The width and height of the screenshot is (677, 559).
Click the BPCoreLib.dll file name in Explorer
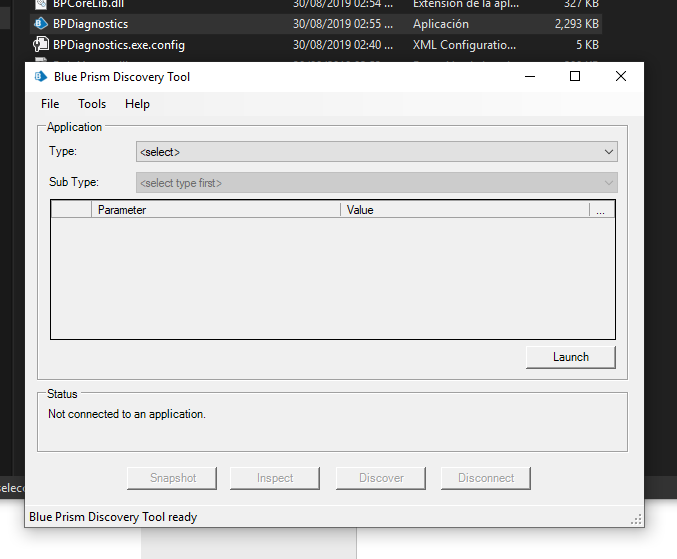pos(88,4)
